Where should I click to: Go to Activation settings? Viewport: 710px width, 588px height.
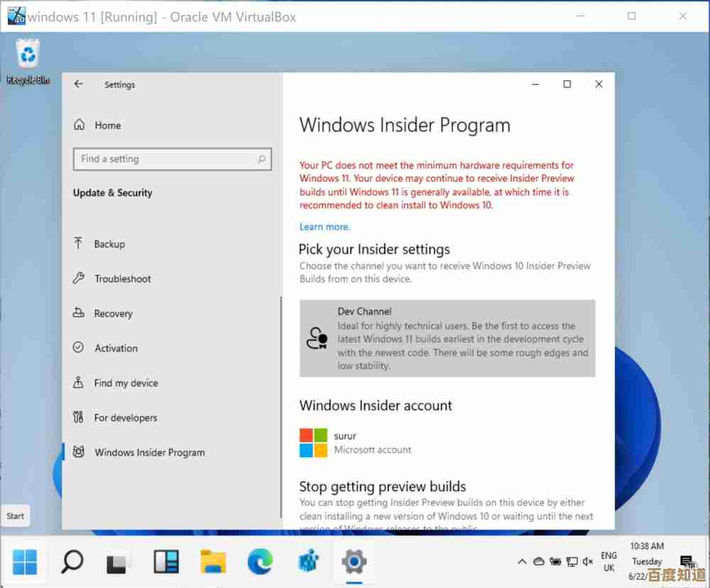115,348
